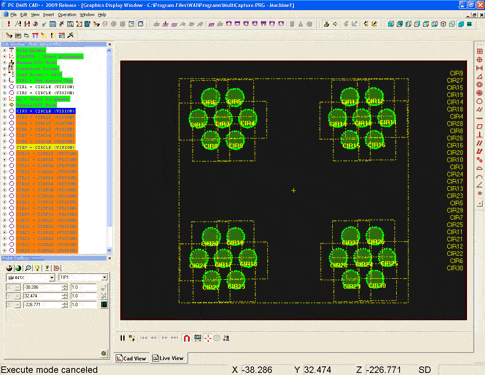Click the top grid icon in the right vertical toolbar
Screen dimensions: 485x375
pyautogui.click(x=479, y=51)
